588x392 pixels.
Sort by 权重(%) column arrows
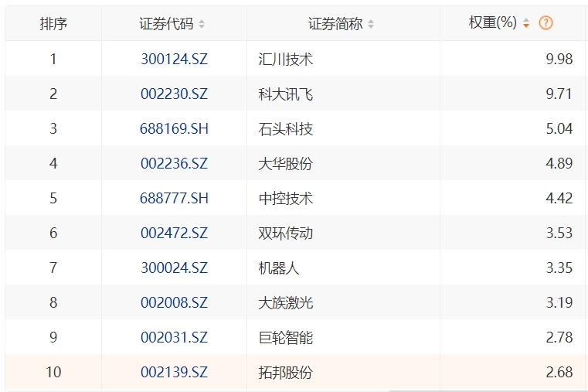pos(526,23)
